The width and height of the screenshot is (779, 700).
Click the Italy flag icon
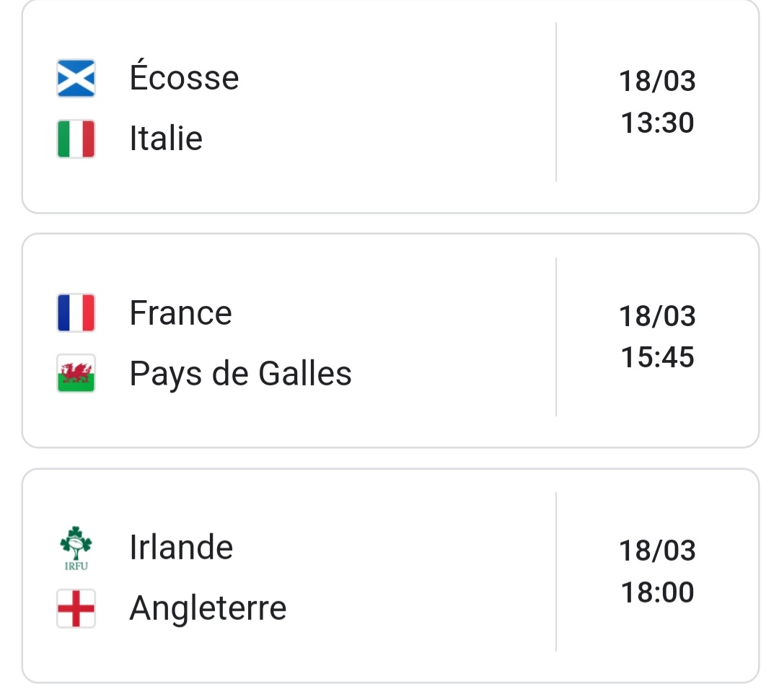(76, 139)
